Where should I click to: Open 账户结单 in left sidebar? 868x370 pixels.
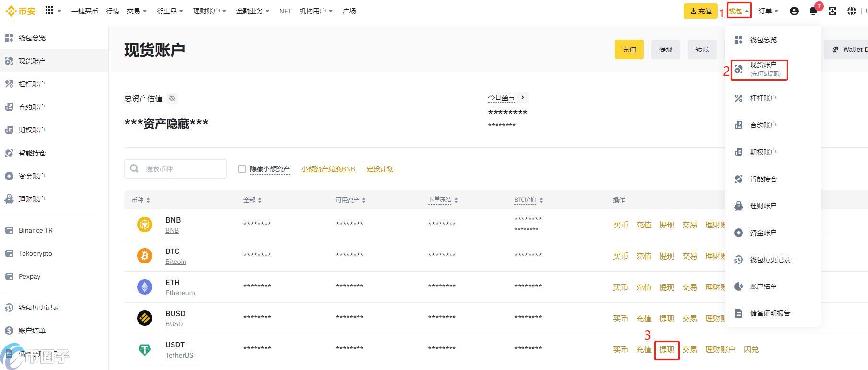32,331
